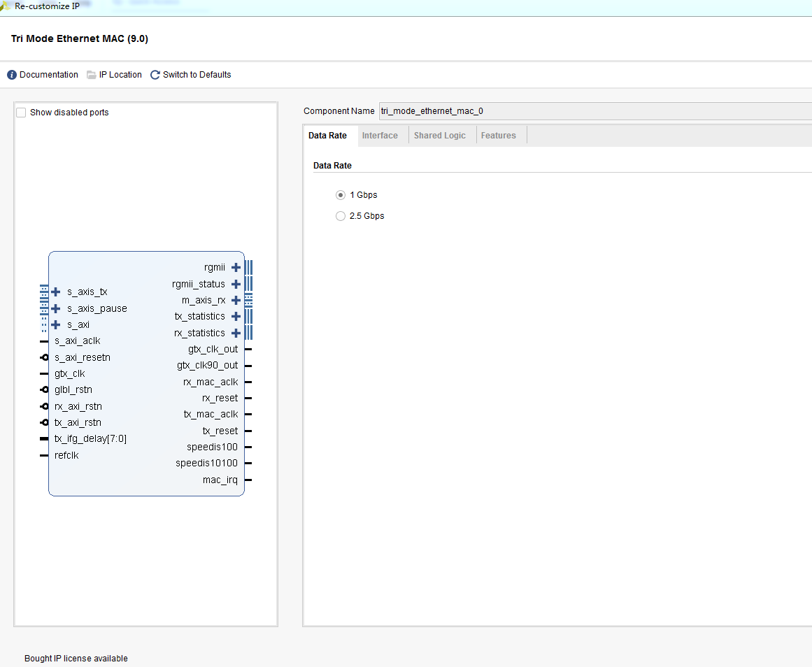
Task: Select the rx_axi_rstn port label
Action: pyautogui.click(x=78, y=406)
